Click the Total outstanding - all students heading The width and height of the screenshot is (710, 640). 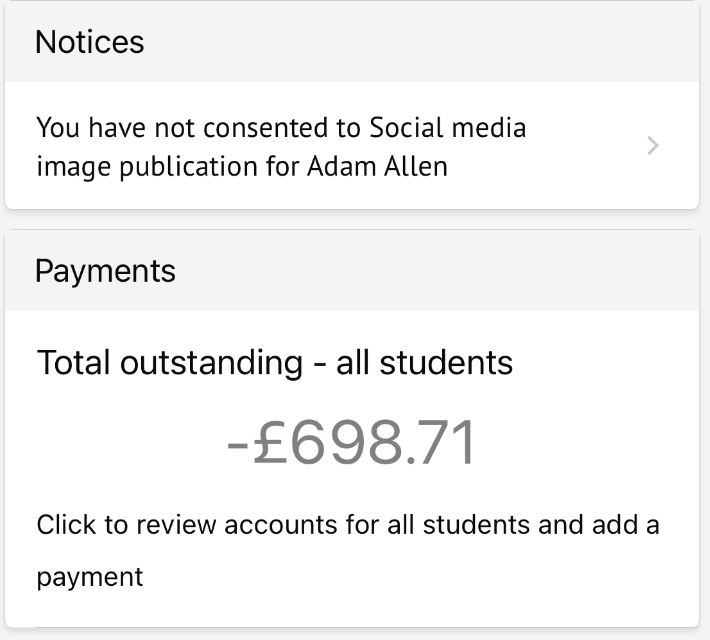275,362
